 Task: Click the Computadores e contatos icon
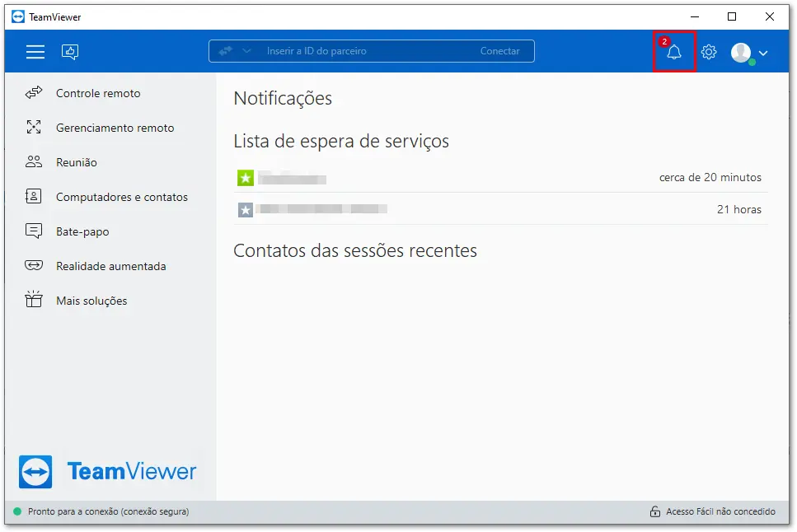[34, 196]
